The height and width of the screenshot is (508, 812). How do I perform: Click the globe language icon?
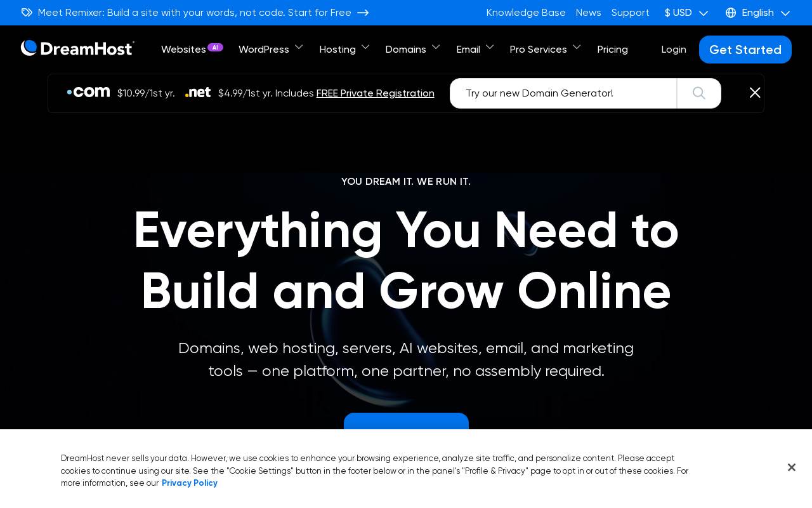[x=731, y=13]
